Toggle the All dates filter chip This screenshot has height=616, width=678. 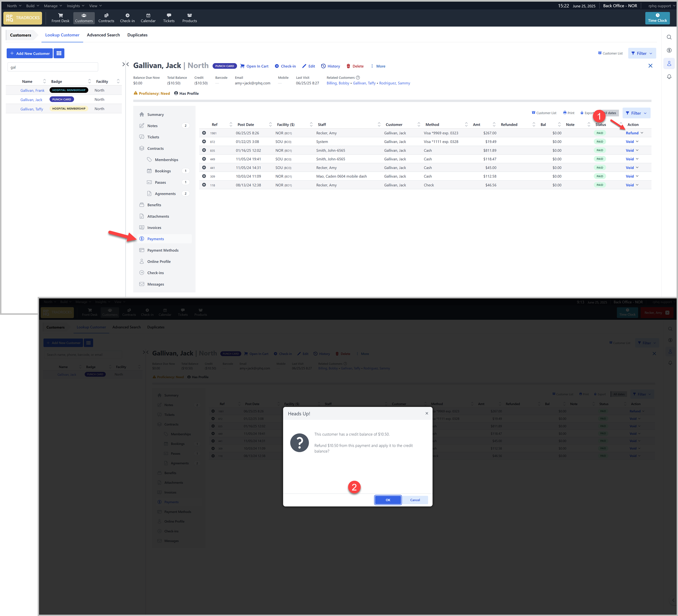pyautogui.click(x=611, y=113)
